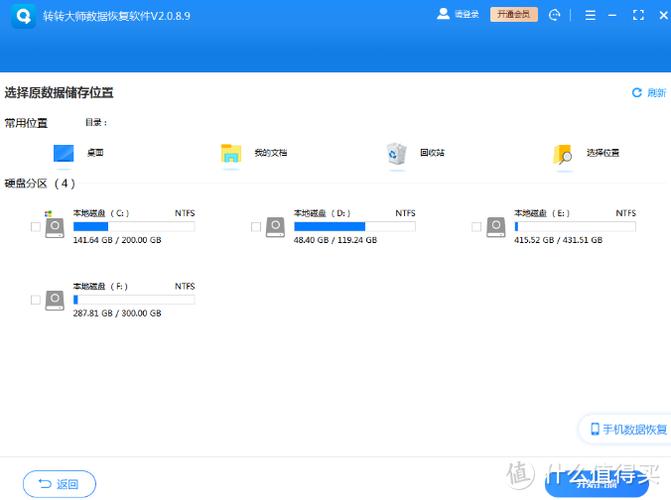Viewport: 671px width, 500px height.
Task: Choose 回收站 label
Action: click(432, 153)
